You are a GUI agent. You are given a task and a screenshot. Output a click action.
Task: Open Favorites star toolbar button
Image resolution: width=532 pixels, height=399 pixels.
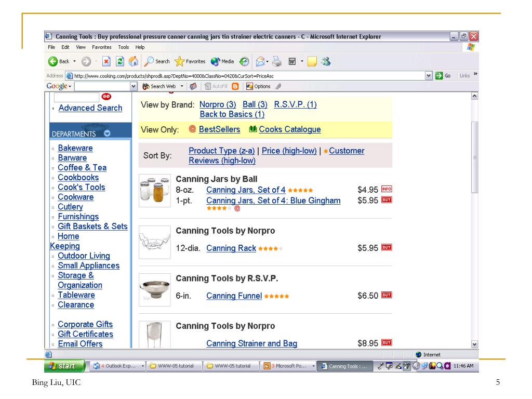(190, 61)
